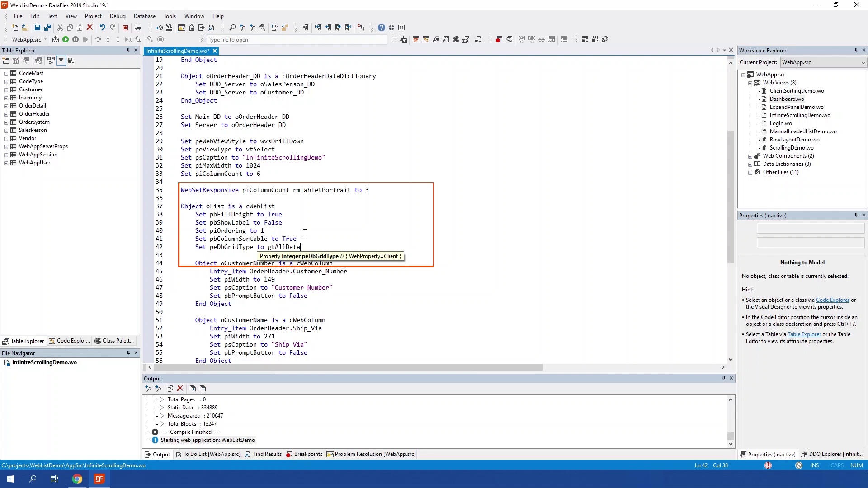
Task: Toggle auto-hide pin on Output panel
Action: [723, 378]
